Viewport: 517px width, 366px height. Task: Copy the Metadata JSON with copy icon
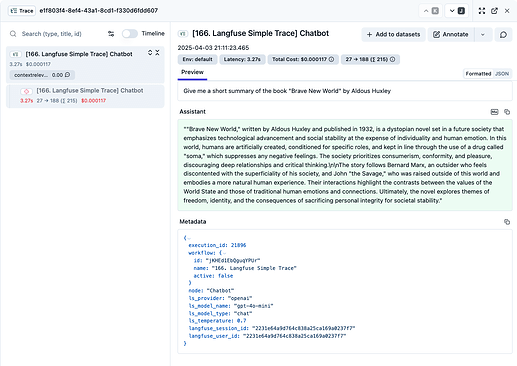pos(507,222)
